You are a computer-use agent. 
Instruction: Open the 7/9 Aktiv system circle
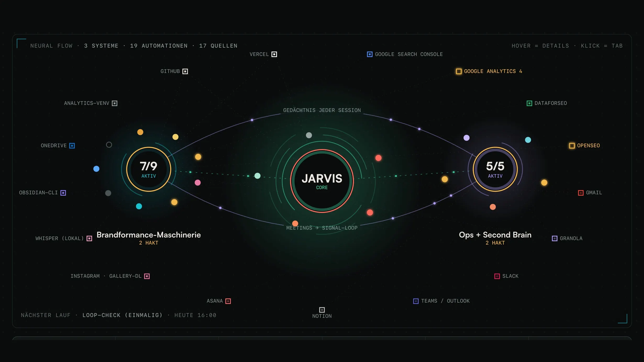click(x=149, y=169)
